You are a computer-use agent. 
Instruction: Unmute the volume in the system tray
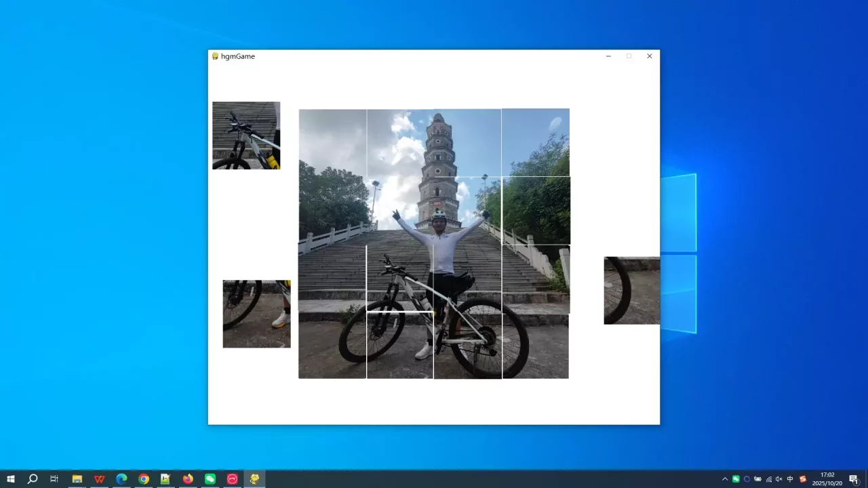point(779,479)
